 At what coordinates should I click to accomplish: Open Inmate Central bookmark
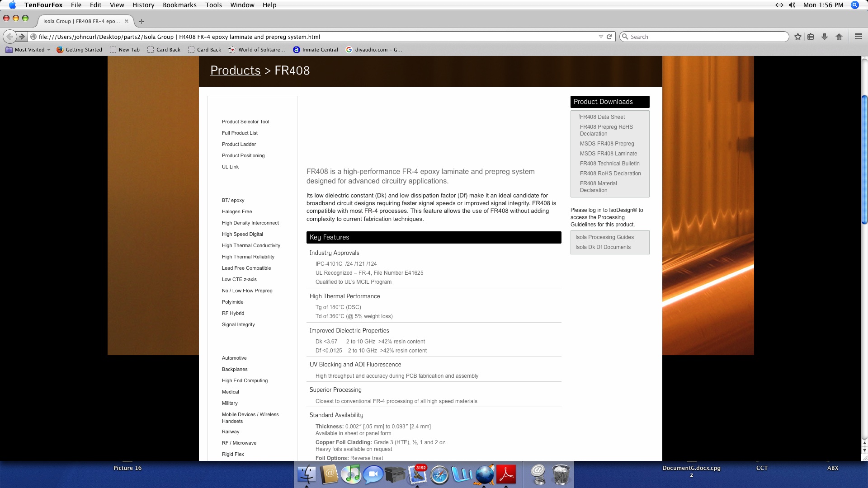(316, 50)
